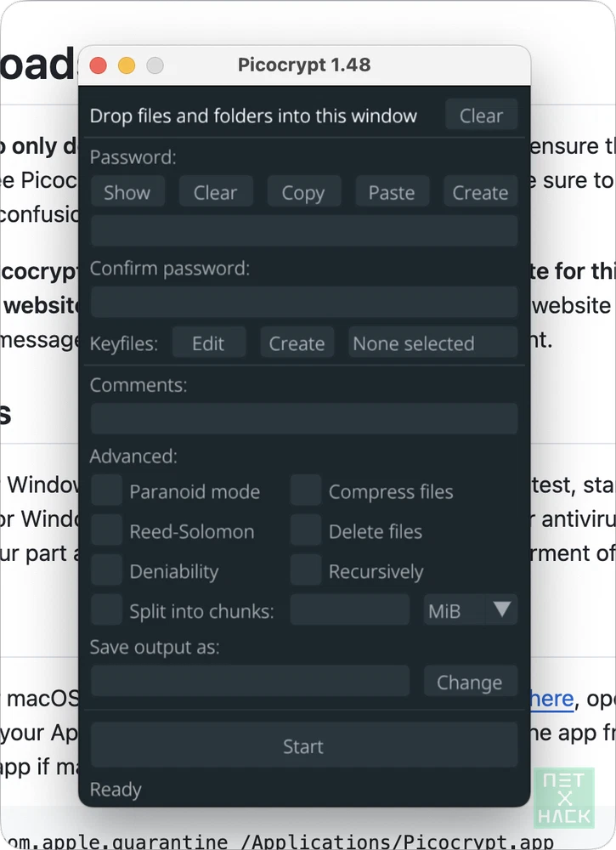The image size is (616, 850).
Task: Start the encryption process
Action: [x=304, y=745]
